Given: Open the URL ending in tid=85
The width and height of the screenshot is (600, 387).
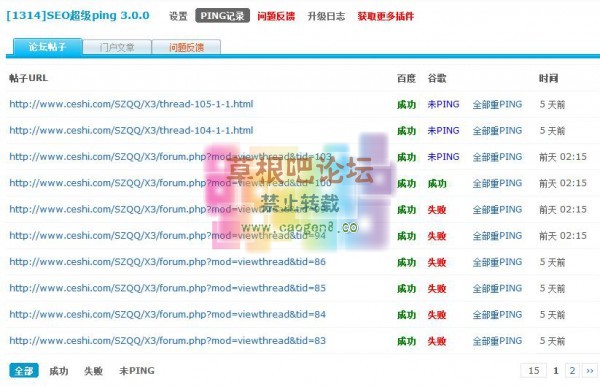Looking at the screenshot, I should coord(168,288).
